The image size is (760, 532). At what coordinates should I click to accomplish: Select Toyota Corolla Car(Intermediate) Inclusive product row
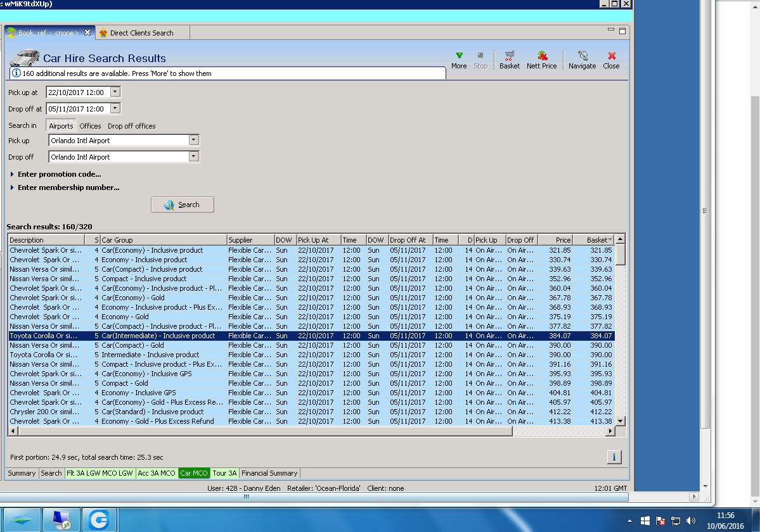click(311, 336)
